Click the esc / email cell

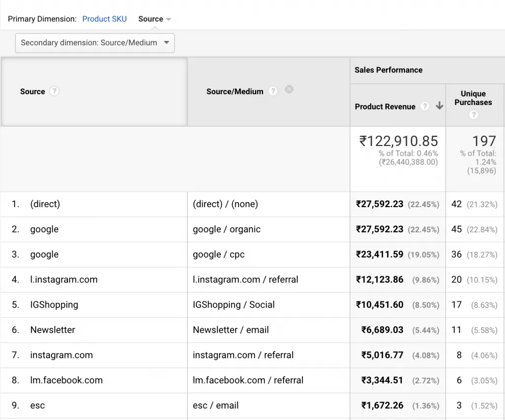pos(216,406)
